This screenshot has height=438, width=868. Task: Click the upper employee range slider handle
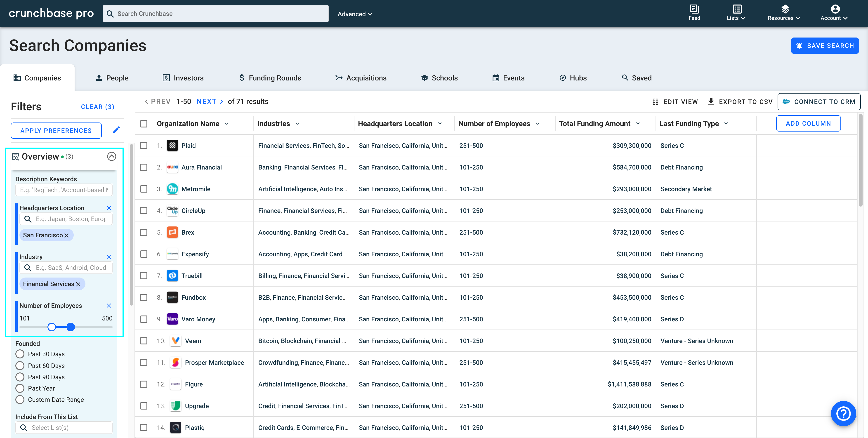[71, 327]
